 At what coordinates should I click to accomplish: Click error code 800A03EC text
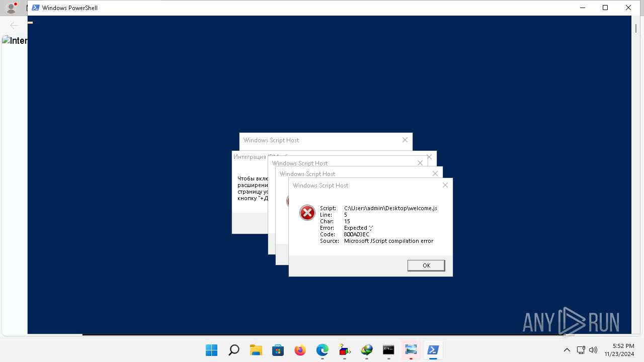coord(356,234)
